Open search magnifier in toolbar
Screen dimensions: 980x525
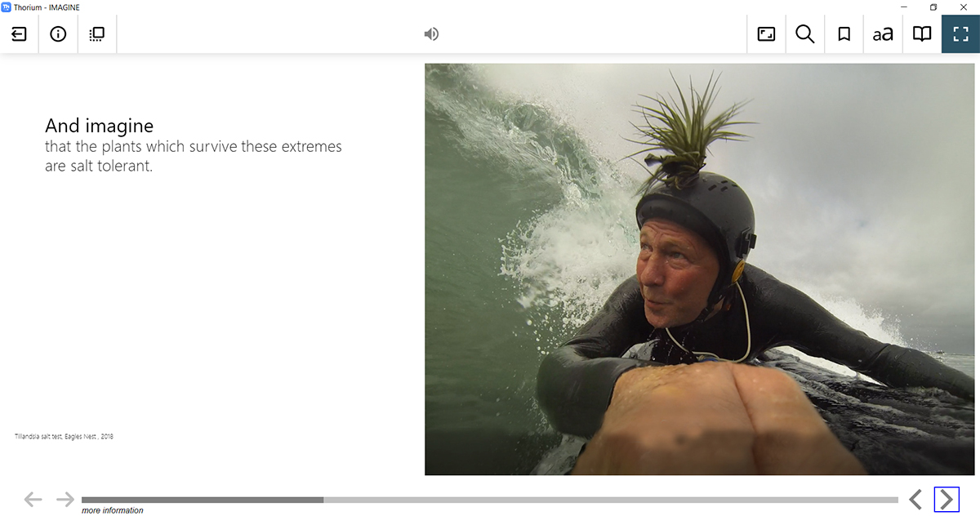(805, 34)
